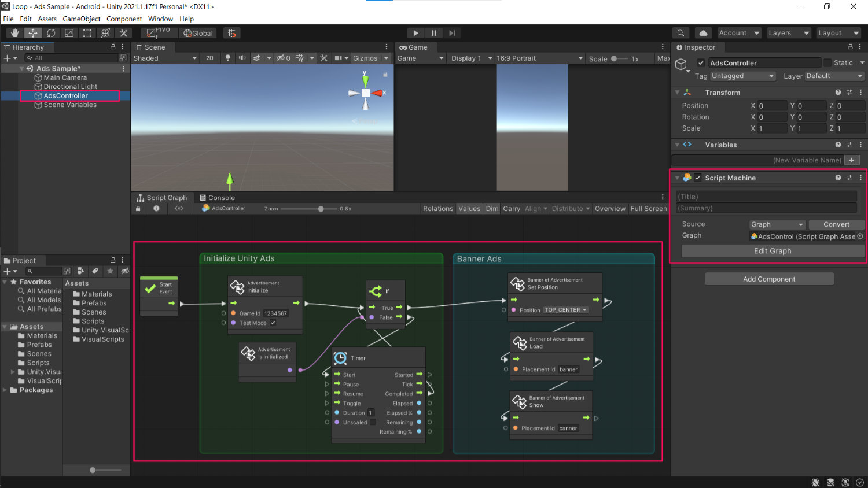Open the Layers dropdown in the toolbar
This screenshot has height=488, width=868.
tap(789, 33)
